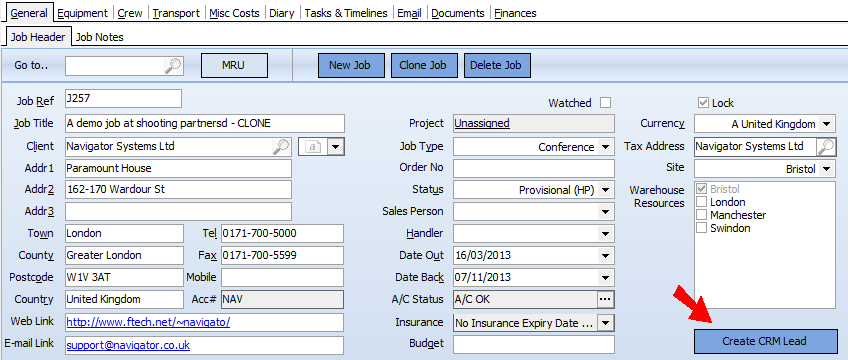Open the Diary tab

pyautogui.click(x=281, y=13)
